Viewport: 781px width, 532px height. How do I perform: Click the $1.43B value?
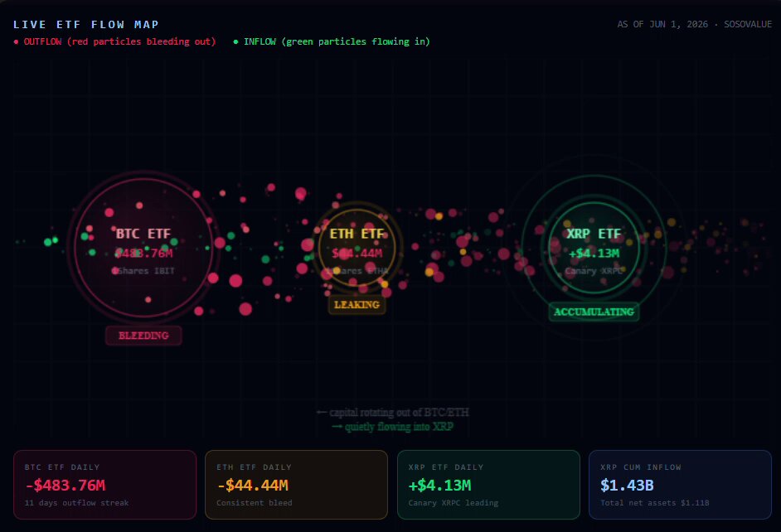click(x=627, y=486)
